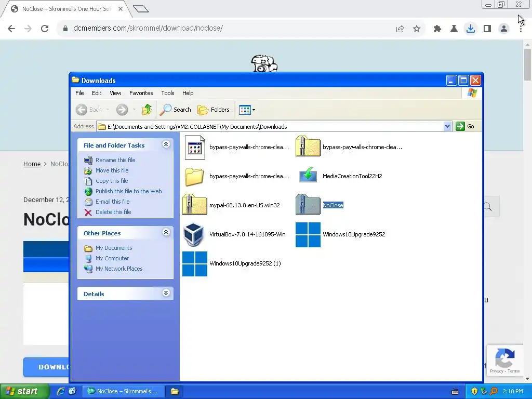Toggle the Folders pane button
The height and width of the screenshot is (399, 532).
[214, 110]
